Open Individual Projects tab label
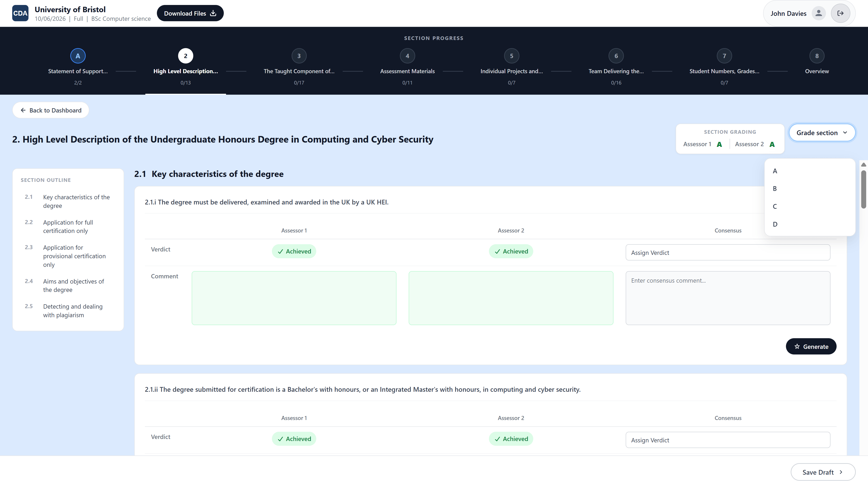Viewport: 868px width, 488px height. [512, 71]
